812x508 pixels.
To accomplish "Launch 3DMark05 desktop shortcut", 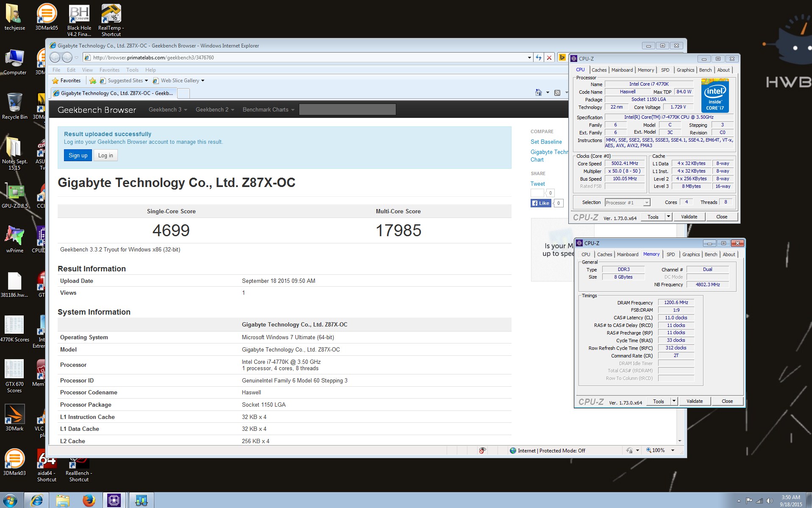I will 46,17.
